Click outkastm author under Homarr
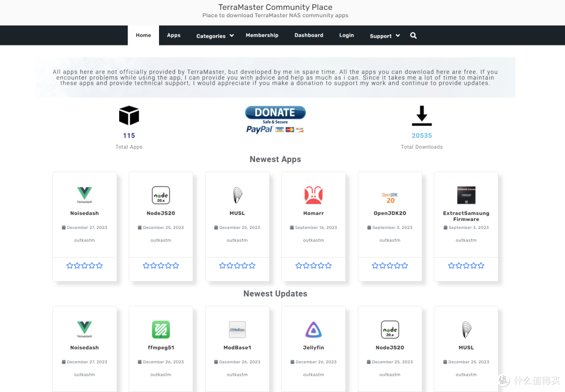The width and height of the screenshot is (565, 392). coord(313,240)
